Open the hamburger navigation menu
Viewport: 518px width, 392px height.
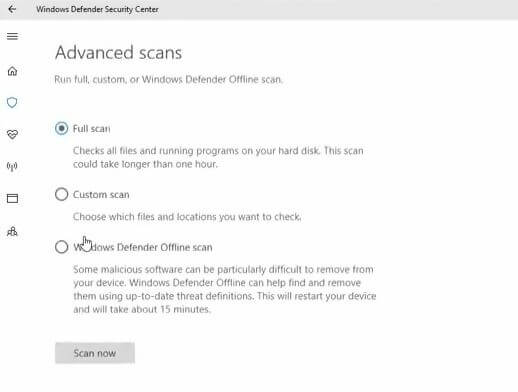[12, 36]
